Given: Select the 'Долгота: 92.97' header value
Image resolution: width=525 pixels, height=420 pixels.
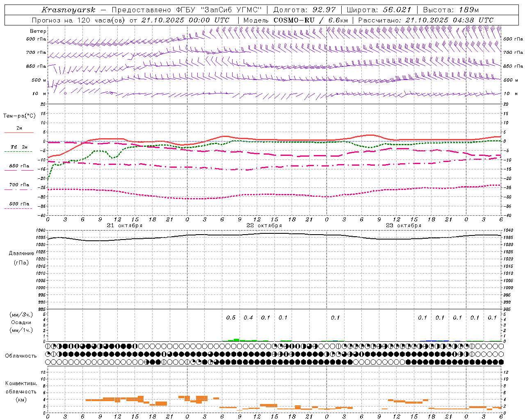Looking at the screenshot, I should (304, 10).
